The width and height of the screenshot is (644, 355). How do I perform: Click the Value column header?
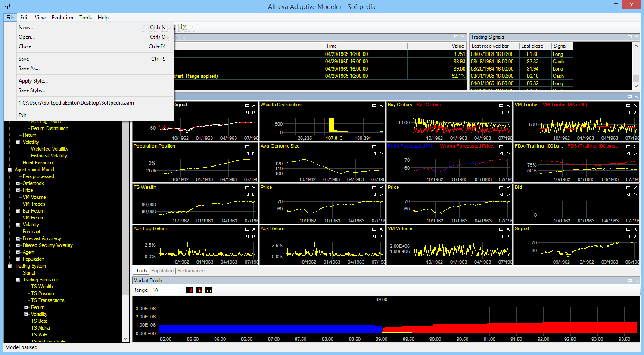tap(437, 46)
